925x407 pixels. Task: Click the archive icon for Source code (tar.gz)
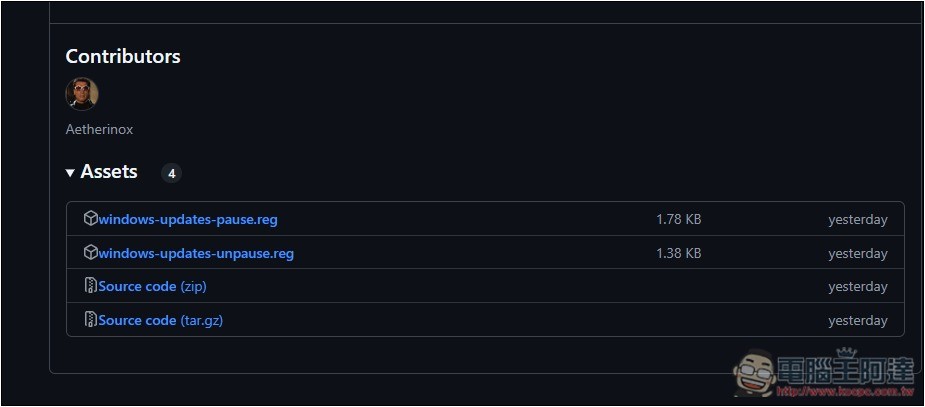(x=90, y=320)
